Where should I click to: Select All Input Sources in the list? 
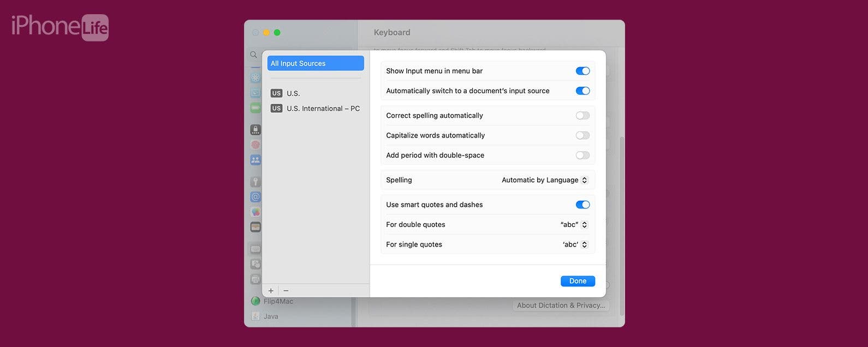coord(316,63)
